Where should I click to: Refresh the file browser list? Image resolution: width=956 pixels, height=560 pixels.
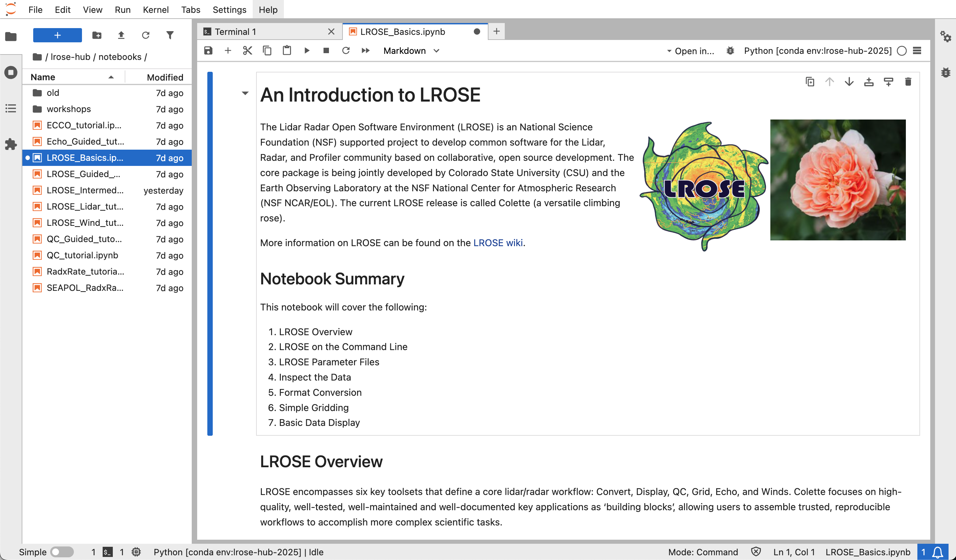tap(146, 35)
